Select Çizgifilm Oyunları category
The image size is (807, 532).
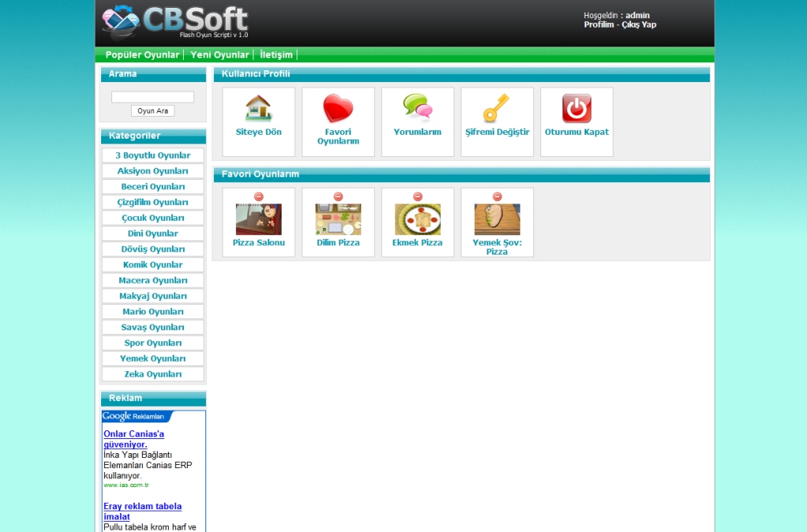tap(153, 202)
